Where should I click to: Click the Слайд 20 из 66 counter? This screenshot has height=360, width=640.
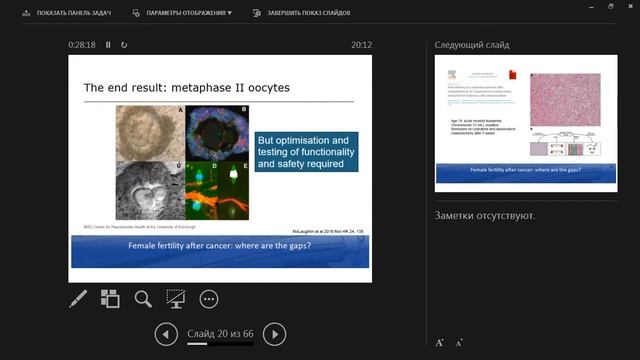[220, 333]
